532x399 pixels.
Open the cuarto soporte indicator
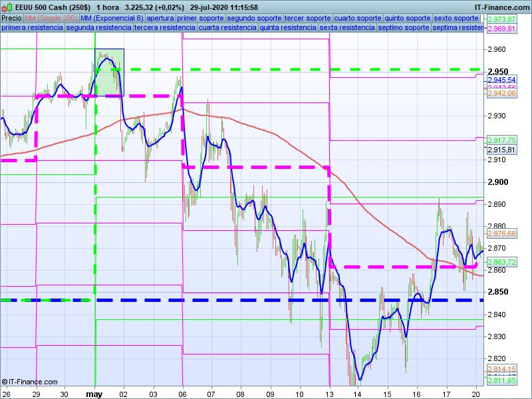point(357,19)
